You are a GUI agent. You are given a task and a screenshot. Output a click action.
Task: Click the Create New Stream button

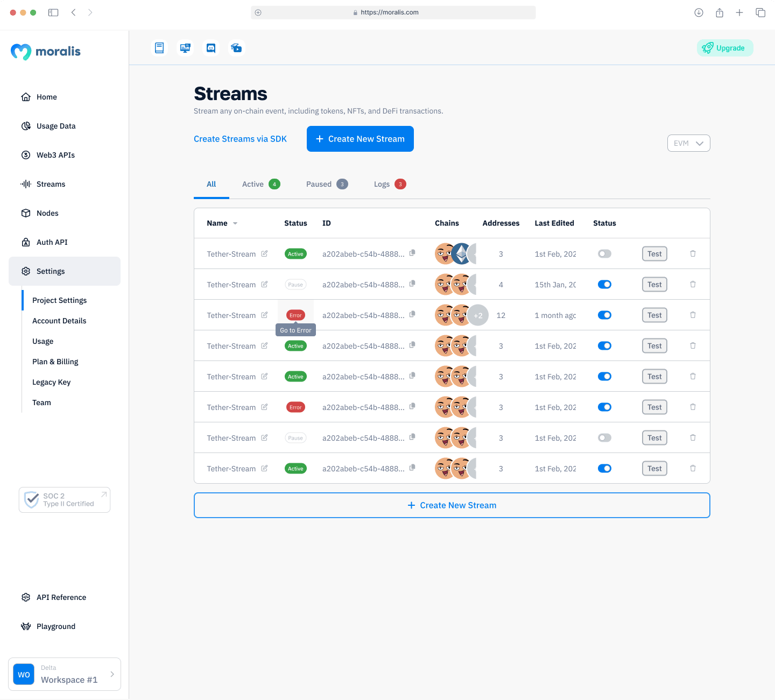[x=360, y=139]
